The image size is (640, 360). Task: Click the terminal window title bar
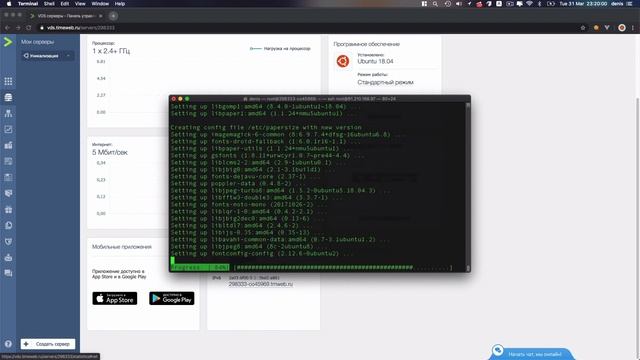320,99
